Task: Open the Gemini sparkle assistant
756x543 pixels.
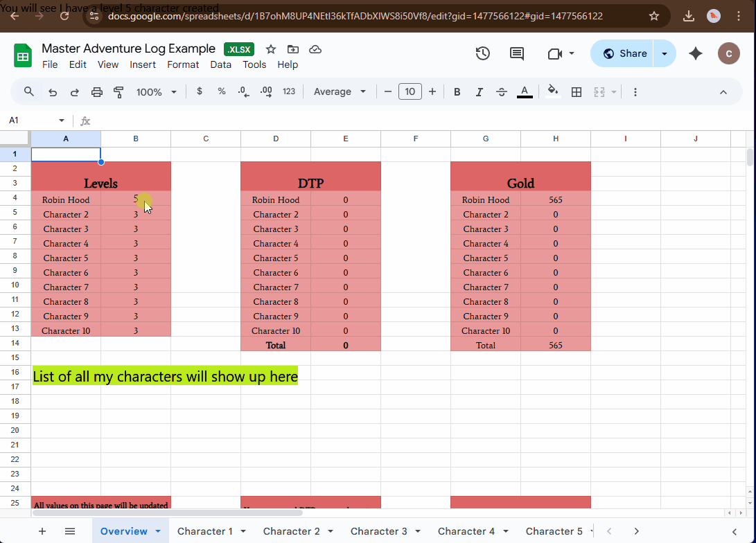Action: (x=696, y=53)
